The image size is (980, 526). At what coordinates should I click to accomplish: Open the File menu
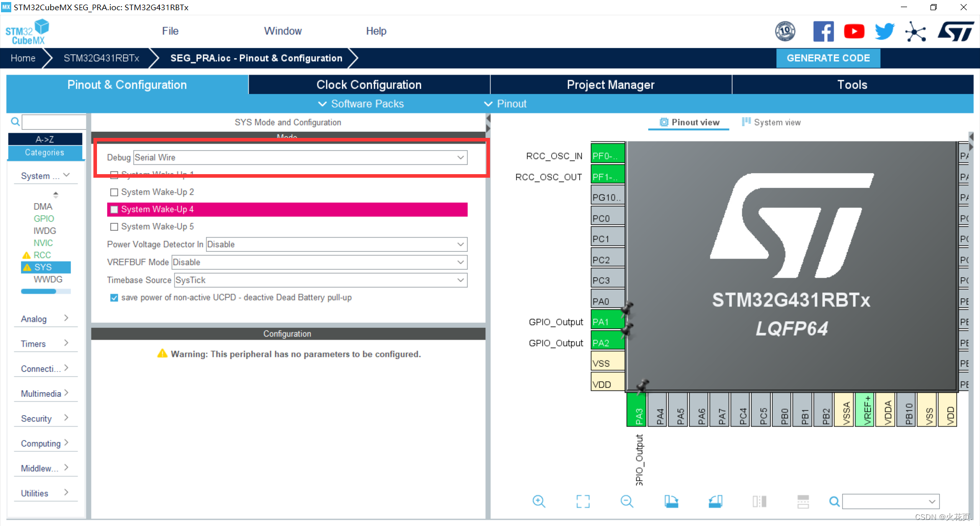tap(170, 31)
